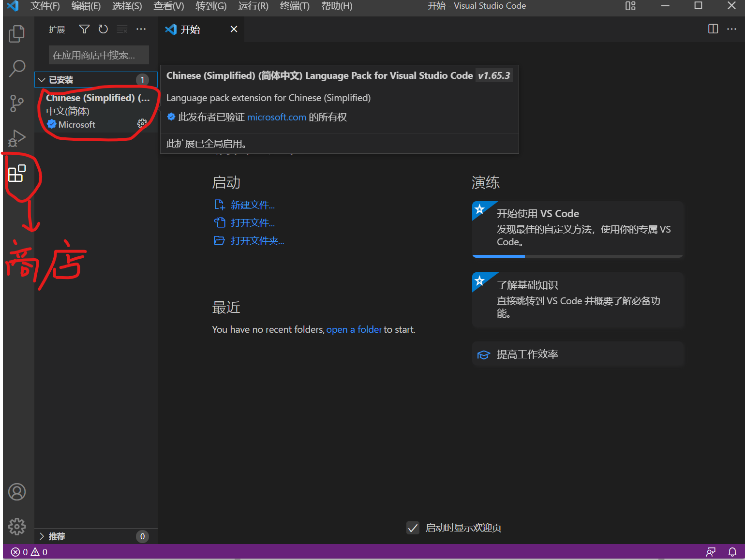Click the microsoft.com publisher link
This screenshot has width=745, height=560.
point(276,117)
